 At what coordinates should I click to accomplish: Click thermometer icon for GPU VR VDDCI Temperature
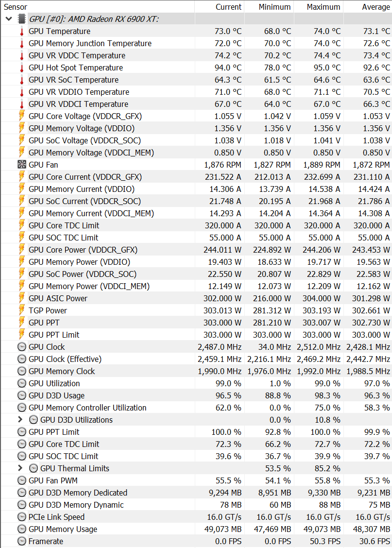(x=22, y=104)
